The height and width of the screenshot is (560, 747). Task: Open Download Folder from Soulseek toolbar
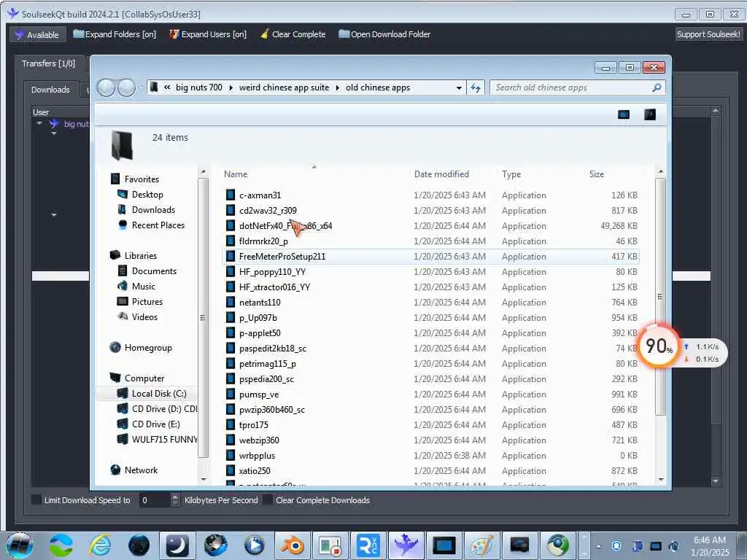(384, 34)
